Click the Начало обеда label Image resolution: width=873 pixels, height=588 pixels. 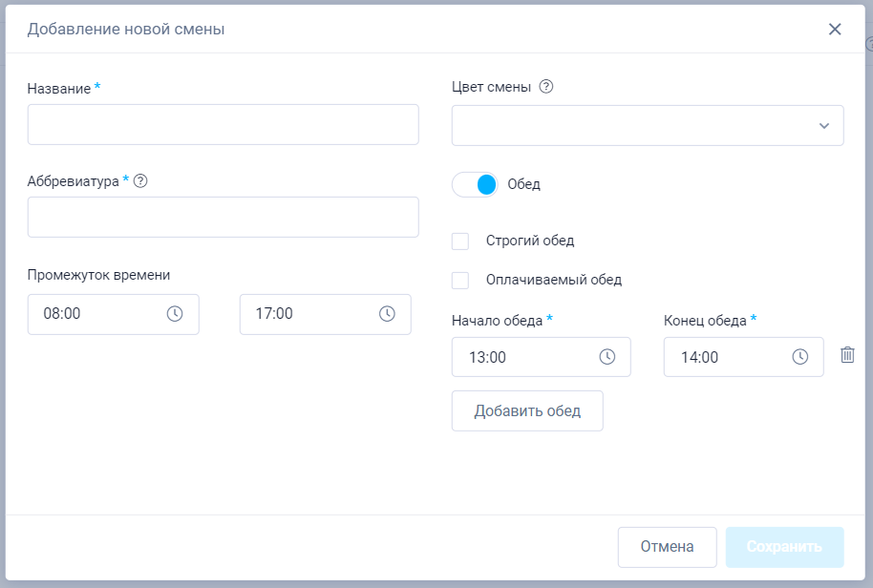pyautogui.click(x=498, y=321)
